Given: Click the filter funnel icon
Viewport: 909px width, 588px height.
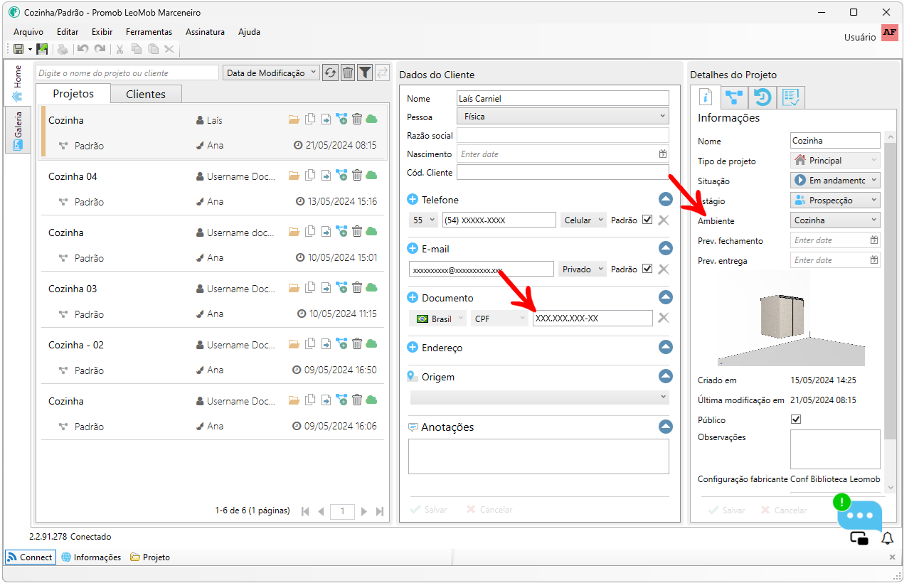Looking at the screenshot, I should pyautogui.click(x=365, y=73).
